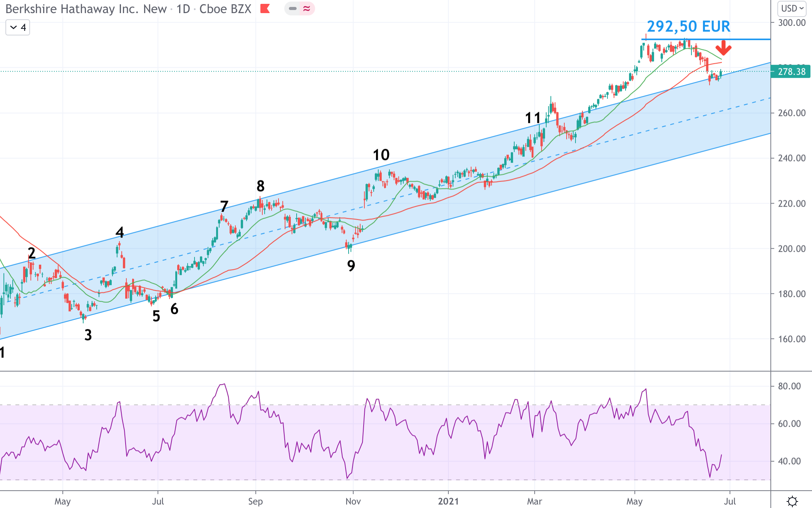Click the 60.00 RSI axis label
Screen dimensions: 812x508
click(789, 424)
